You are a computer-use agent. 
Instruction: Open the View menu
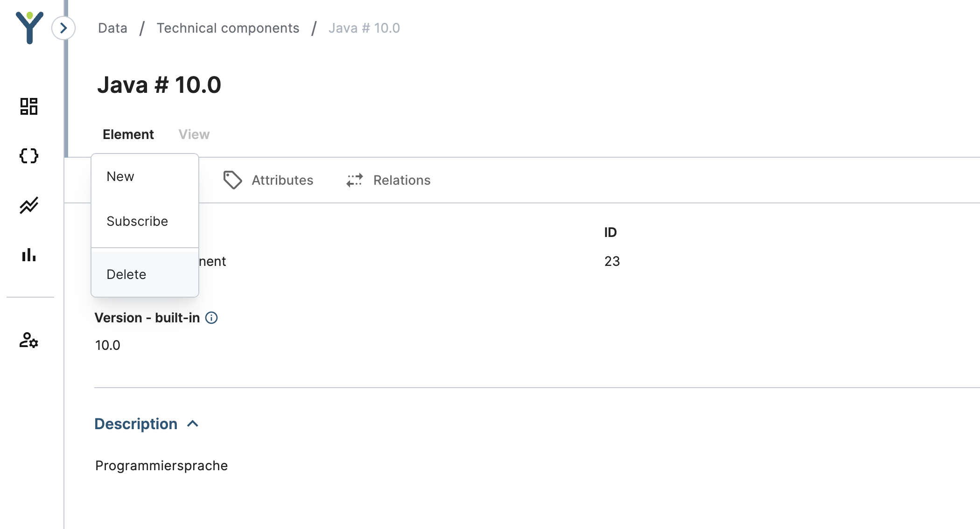click(194, 134)
